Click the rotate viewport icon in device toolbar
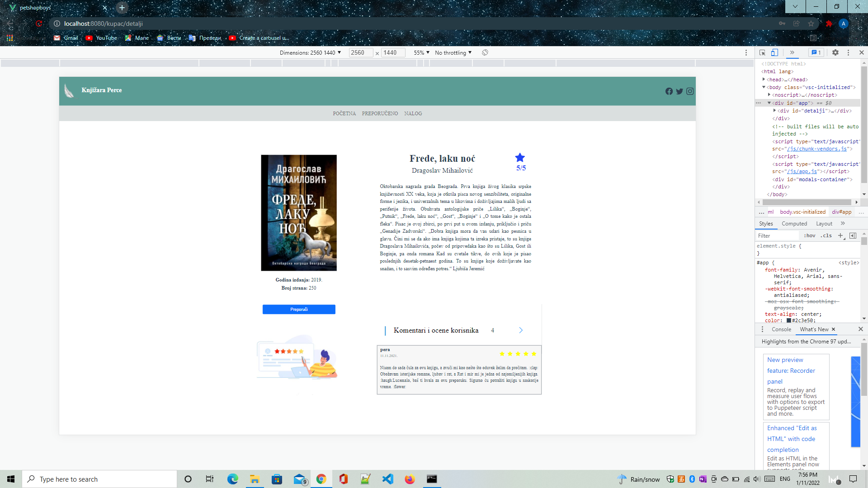Viewport: 868px width, 488px height. pyautogui.click(x=484, y=52)
